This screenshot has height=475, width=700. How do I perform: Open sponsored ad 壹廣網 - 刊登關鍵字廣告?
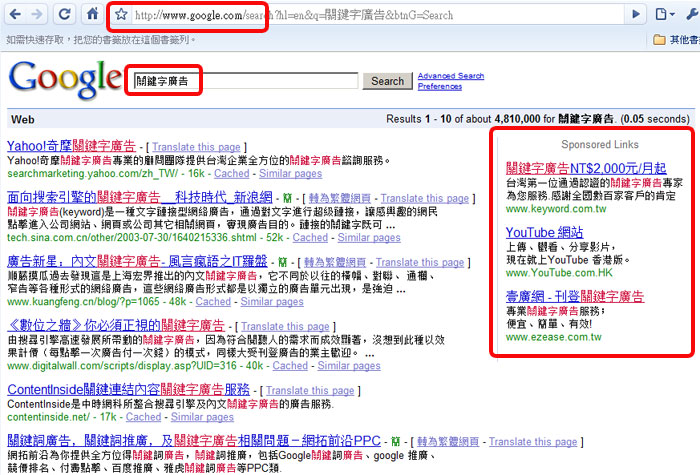[x=575, y=296]
